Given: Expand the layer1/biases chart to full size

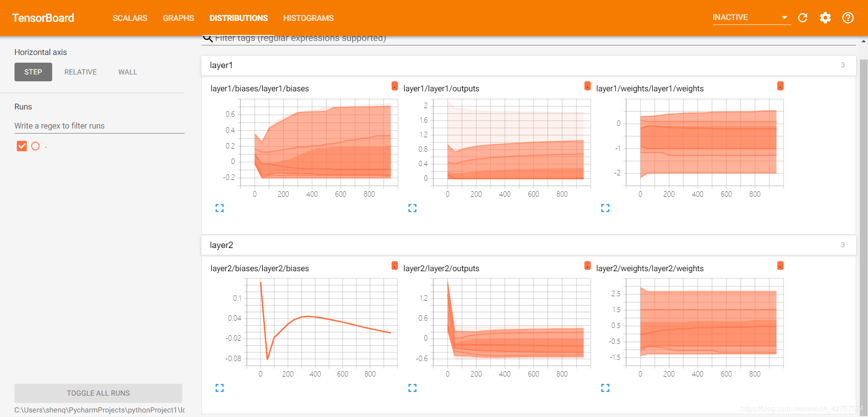Looking at the screenshot, I should click(x=220, y=208).
